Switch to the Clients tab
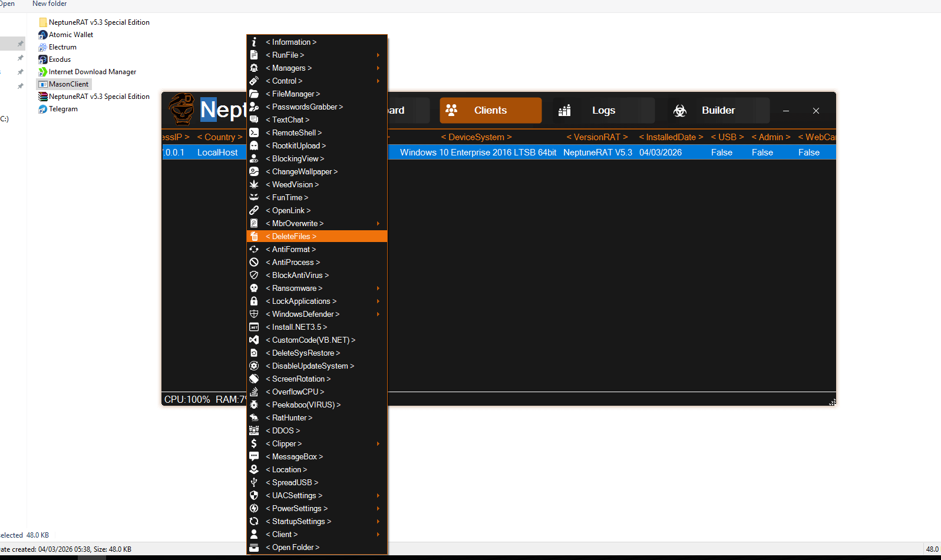The height and width of the screenshot is (560, 941). point(490,111)
